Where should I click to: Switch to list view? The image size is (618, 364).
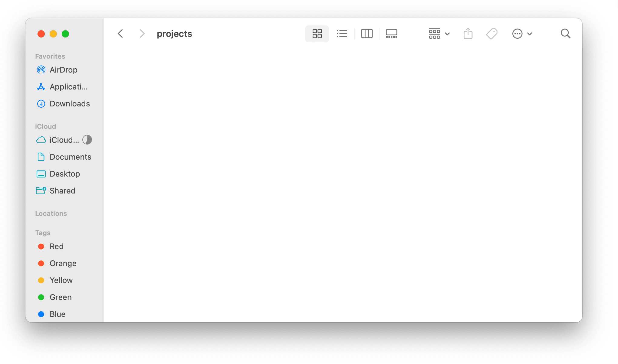pyautogui.click(x=342, y=34)
